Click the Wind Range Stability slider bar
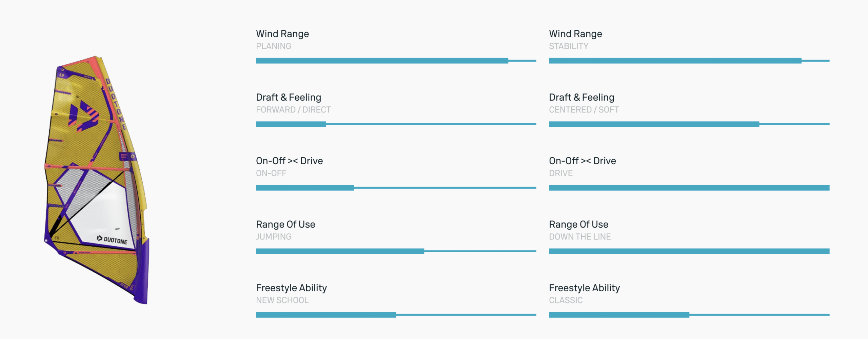 point(689,61)
